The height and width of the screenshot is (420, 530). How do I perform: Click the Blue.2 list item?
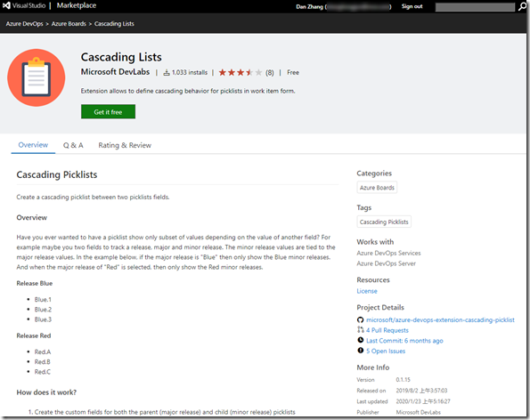coord(43,310)
